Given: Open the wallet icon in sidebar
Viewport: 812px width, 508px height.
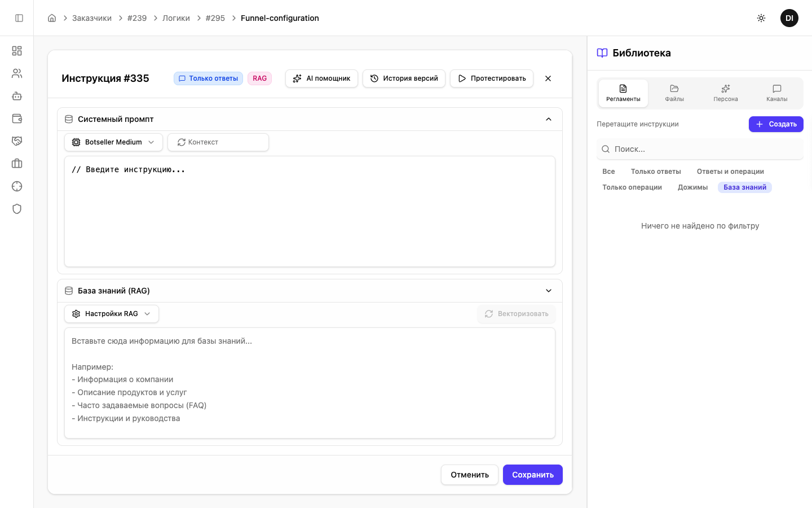Looking at the screenshot, I should click(x=17, y=119).
